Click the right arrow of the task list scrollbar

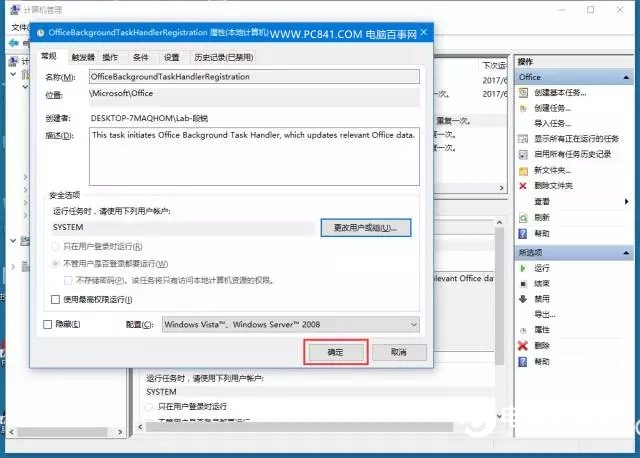502,188
